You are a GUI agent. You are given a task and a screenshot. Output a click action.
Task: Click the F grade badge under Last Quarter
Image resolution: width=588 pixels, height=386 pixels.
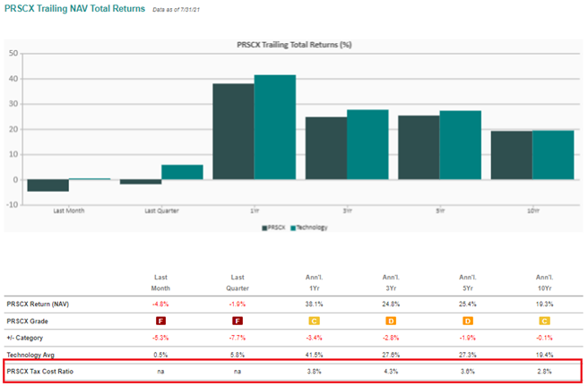(x=238, y=322)
